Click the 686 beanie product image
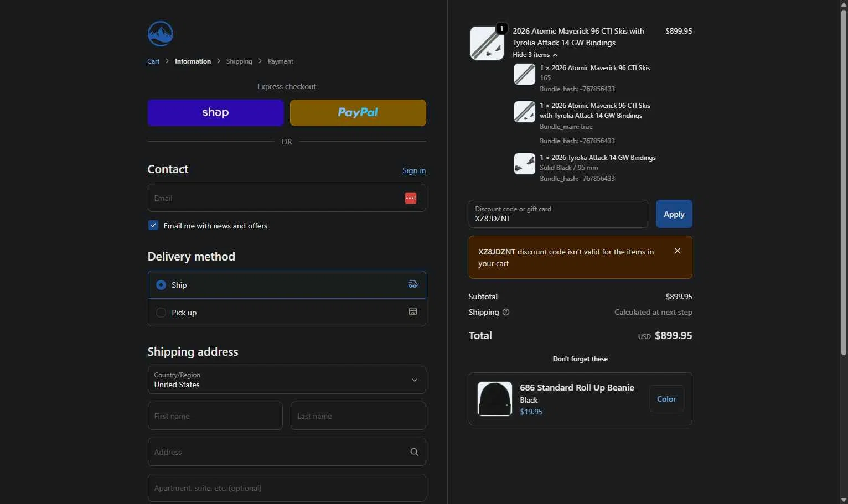The image size is (848, 504). (x=495, y=399)
